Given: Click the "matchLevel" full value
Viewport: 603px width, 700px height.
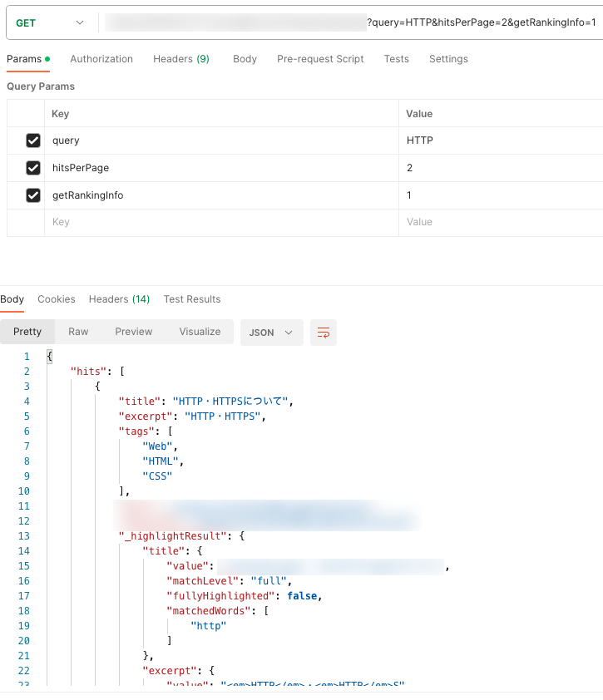Looking at the screenshot, I should coord(269,581).
